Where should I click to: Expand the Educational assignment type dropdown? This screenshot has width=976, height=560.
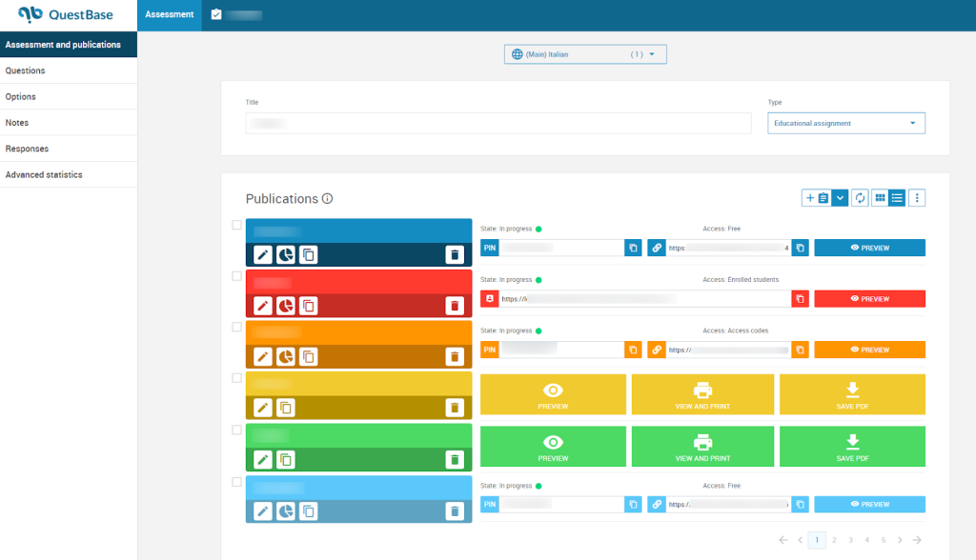tap(845, 123)
